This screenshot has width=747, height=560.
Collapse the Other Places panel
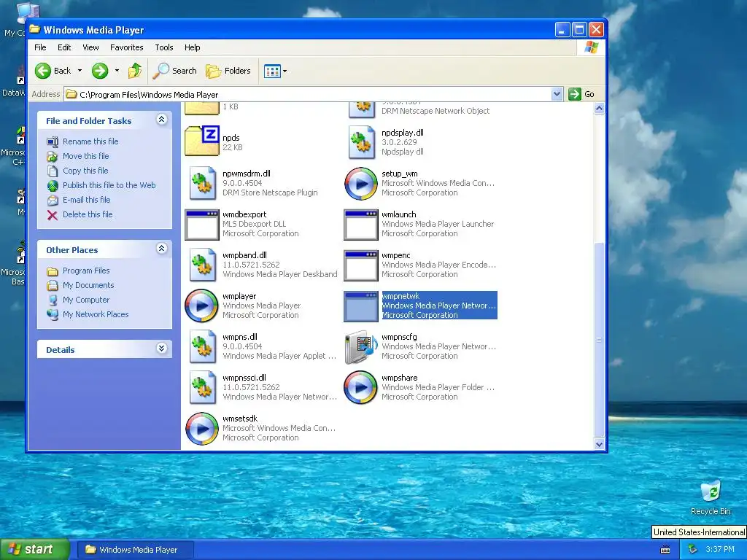pos(161,249)
